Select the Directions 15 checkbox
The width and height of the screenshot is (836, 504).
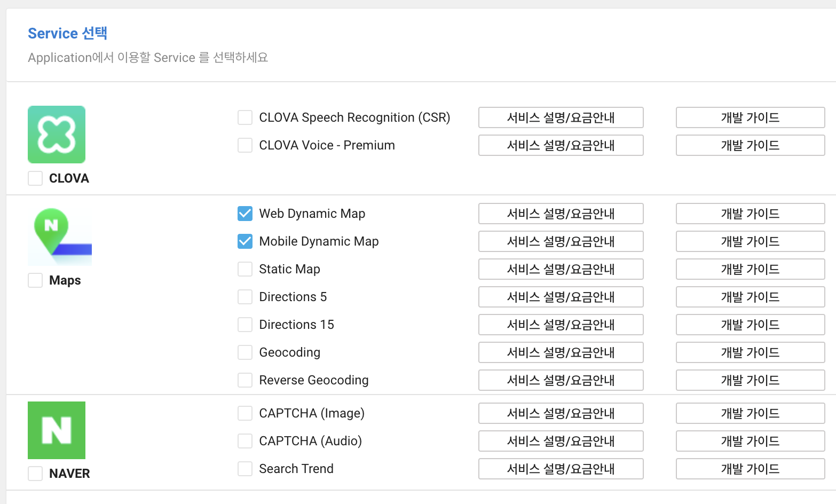click(x=245, y=325)
